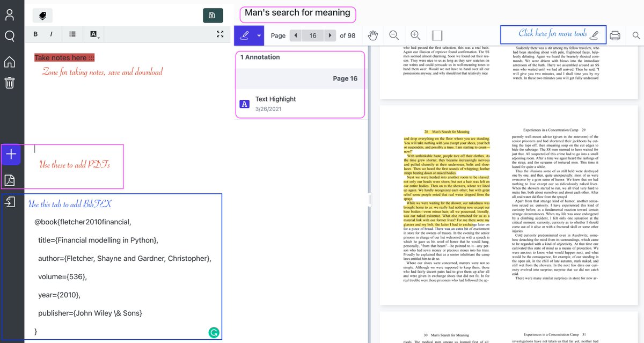Click the page layout view icon
Screen dimensions: 644x343
pos(437,35)
